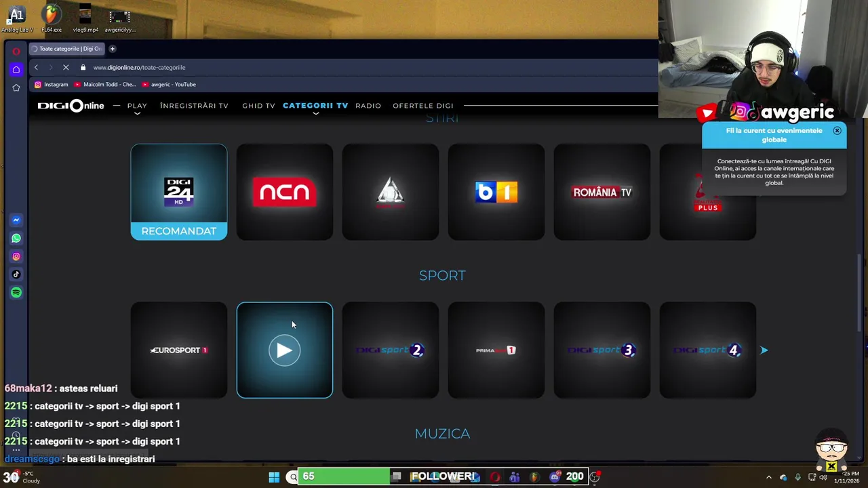Open Microsoft Teams taskbar icon
Image resolution: width=868 pixels, height=488 pixels.
pyautogui.click(x=515, y=477)
